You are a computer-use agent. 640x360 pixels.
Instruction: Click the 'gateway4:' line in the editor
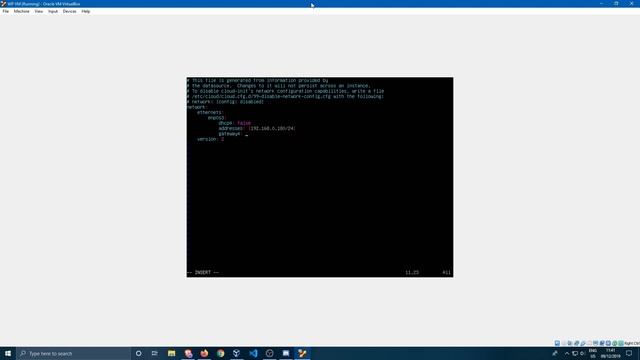(230, 133)
